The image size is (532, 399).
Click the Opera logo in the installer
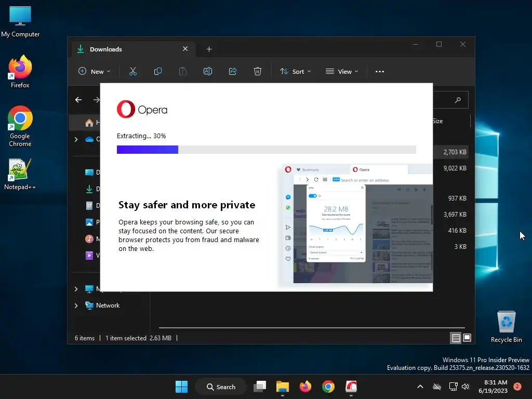click(x=142, y=109)
